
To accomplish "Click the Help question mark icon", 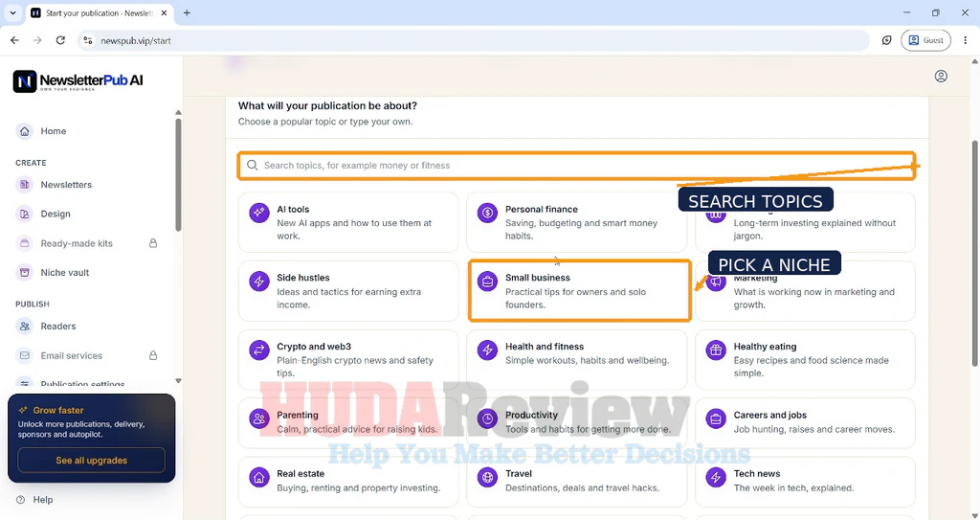I will [21, 499].
